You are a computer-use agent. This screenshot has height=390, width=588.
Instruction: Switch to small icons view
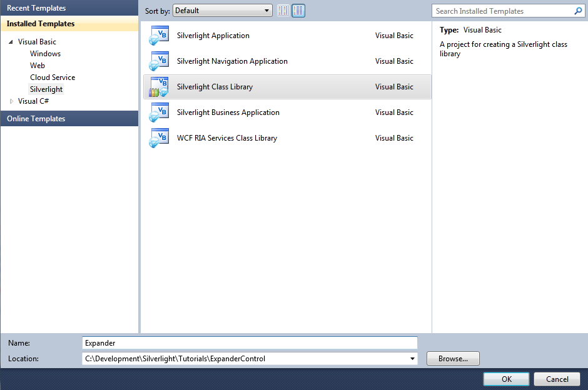[283, 11]
